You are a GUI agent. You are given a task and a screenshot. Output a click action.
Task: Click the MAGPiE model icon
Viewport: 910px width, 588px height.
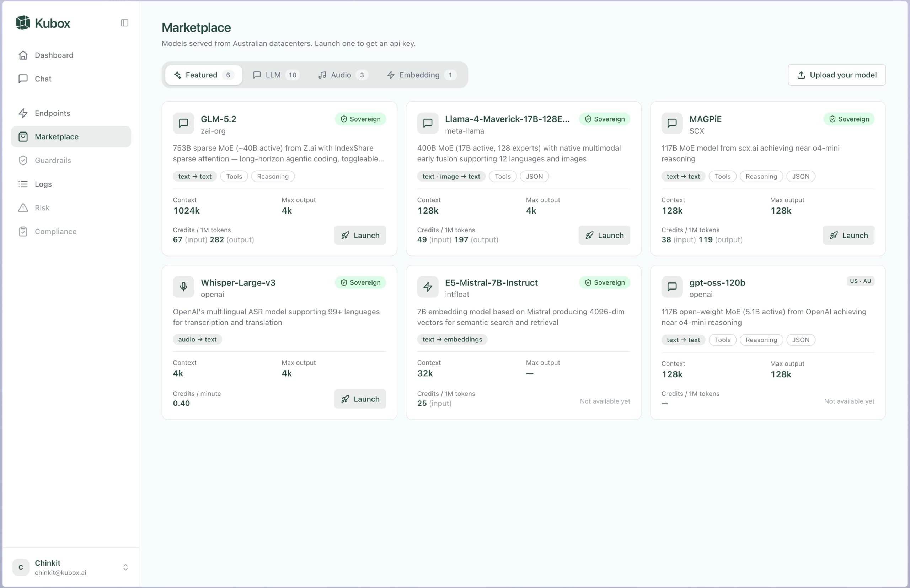coord(672,123)
